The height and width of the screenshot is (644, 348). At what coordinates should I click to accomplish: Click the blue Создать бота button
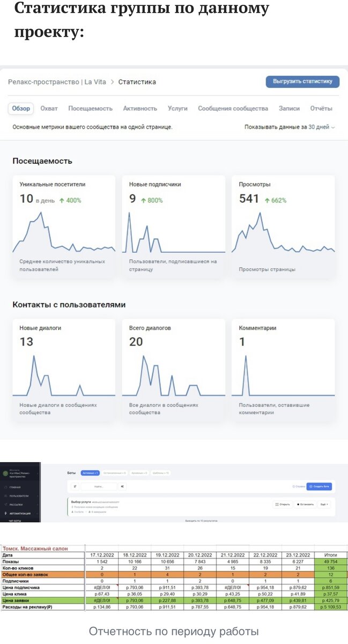pos(319,486)
